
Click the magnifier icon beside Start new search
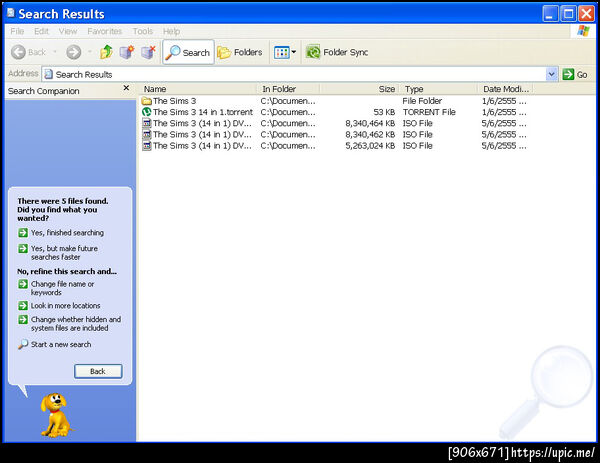pos(23,344)
